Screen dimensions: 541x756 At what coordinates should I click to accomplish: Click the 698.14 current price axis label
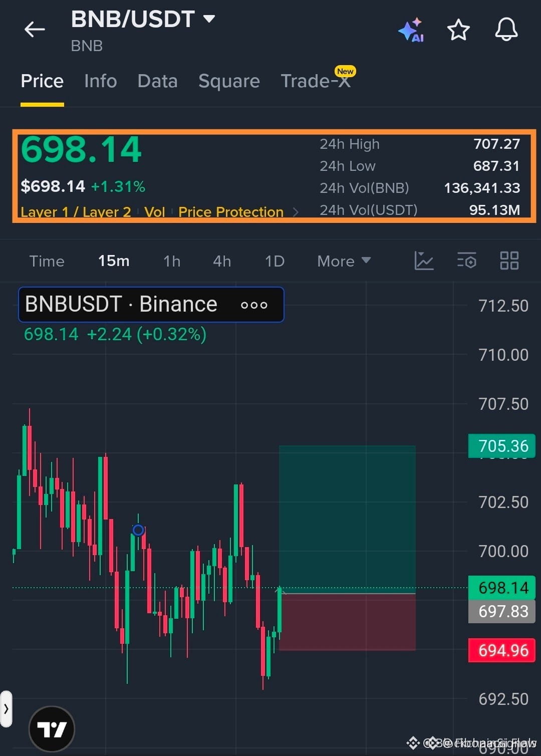(x=502, y=588)
